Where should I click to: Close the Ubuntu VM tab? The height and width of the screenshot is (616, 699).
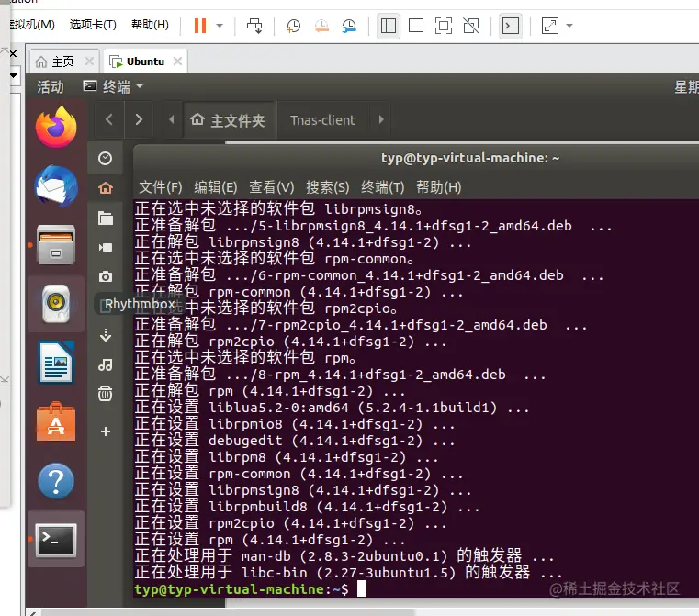177,61
